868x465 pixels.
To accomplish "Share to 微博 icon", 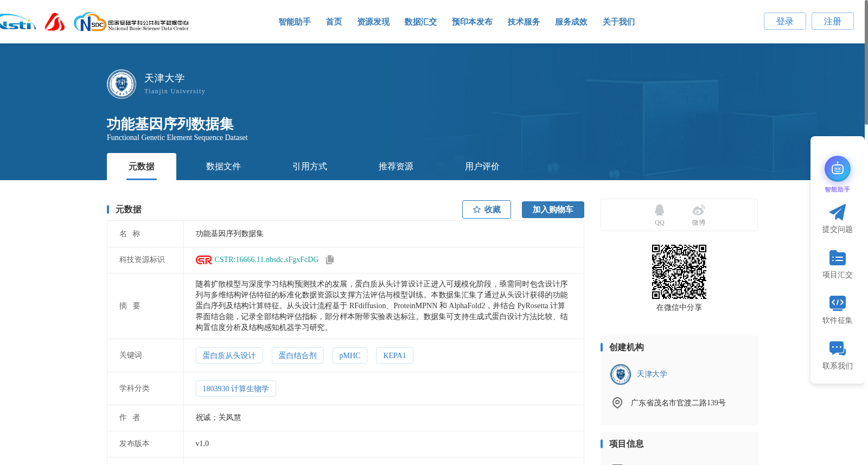I will pos(698,210).
